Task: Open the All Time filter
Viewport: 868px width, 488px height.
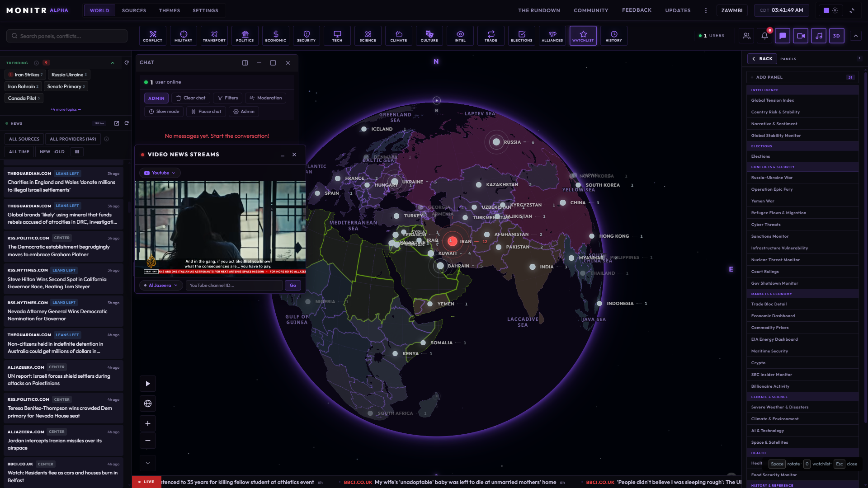Action: (x=19, y=152)
